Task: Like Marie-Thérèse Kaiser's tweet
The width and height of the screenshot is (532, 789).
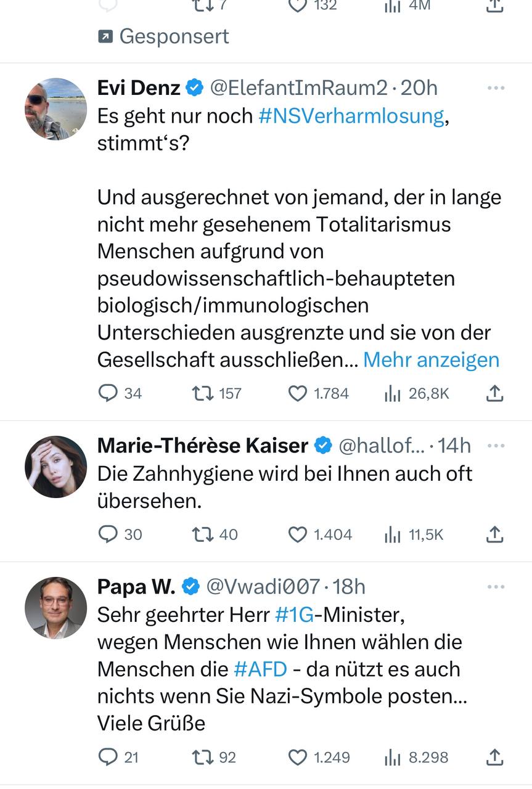Action: tap(298, 534)
